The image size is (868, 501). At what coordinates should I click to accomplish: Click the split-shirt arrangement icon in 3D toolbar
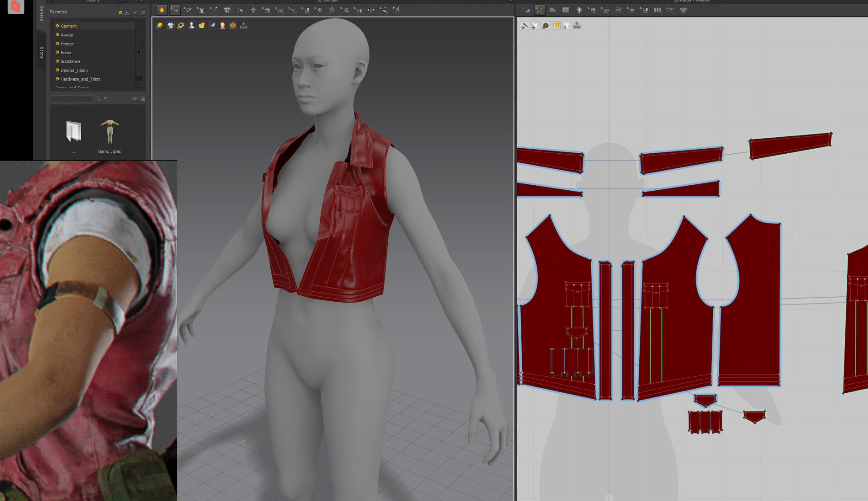coord(227,10)
